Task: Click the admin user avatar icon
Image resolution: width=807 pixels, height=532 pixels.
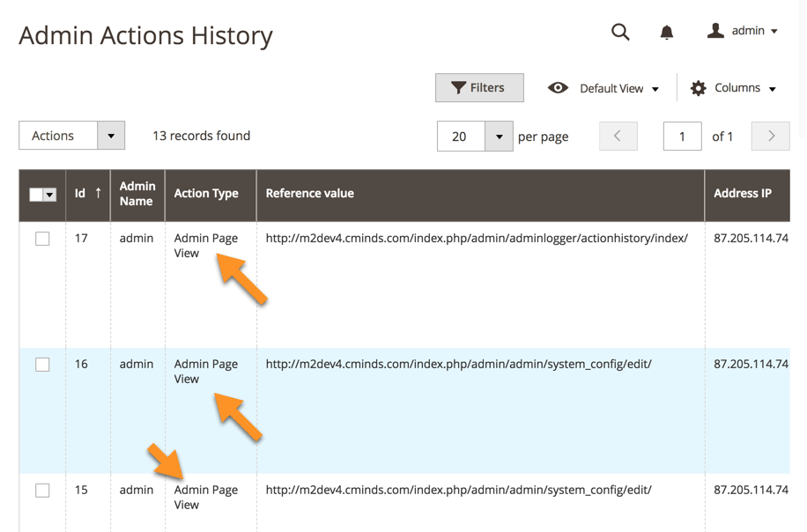Action: tap(715, 31)
